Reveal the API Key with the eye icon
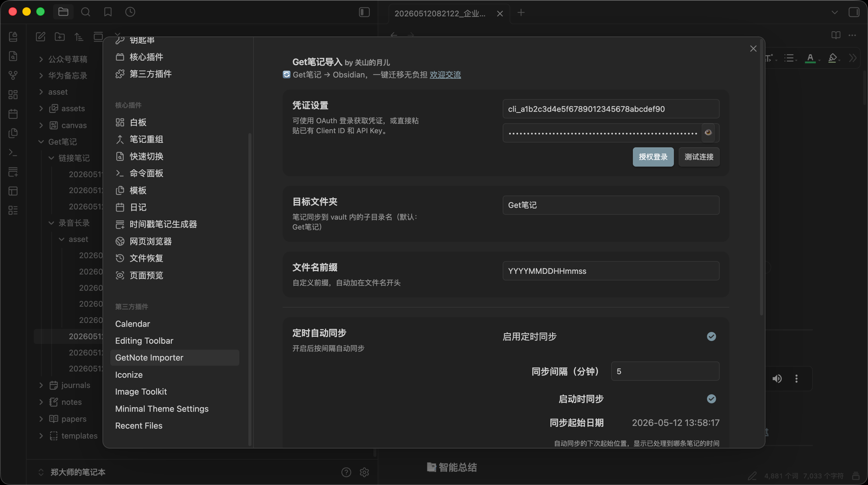Screen dimensions: 868x485 point(708,133)
